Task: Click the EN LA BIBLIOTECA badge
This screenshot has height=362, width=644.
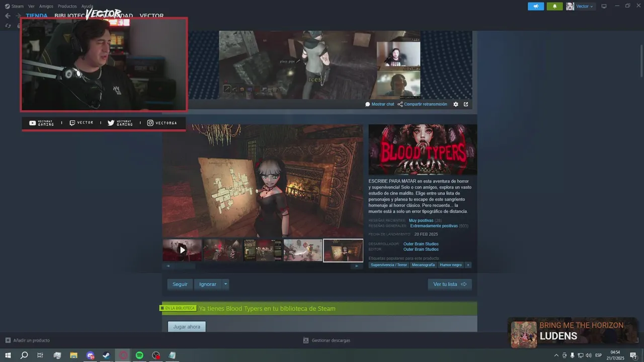Action: click(178, 308)
